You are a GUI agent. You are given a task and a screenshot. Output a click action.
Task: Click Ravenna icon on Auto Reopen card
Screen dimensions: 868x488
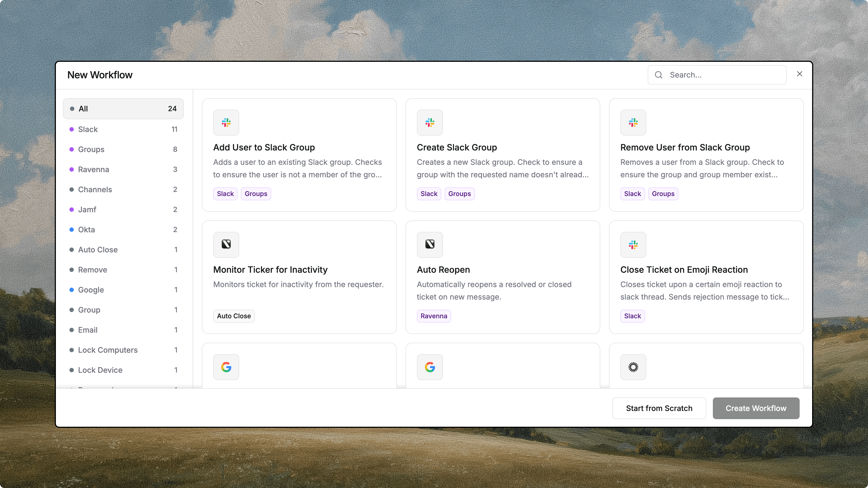point(430,245)
